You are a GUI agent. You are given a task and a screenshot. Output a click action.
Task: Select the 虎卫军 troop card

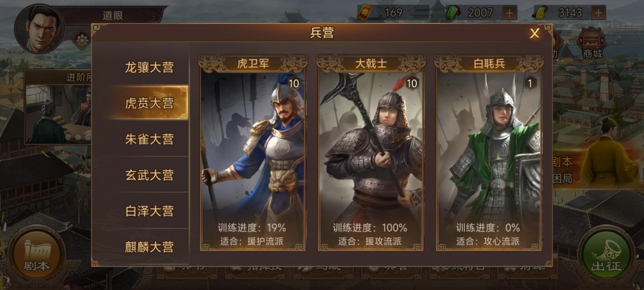click(253, 153)
